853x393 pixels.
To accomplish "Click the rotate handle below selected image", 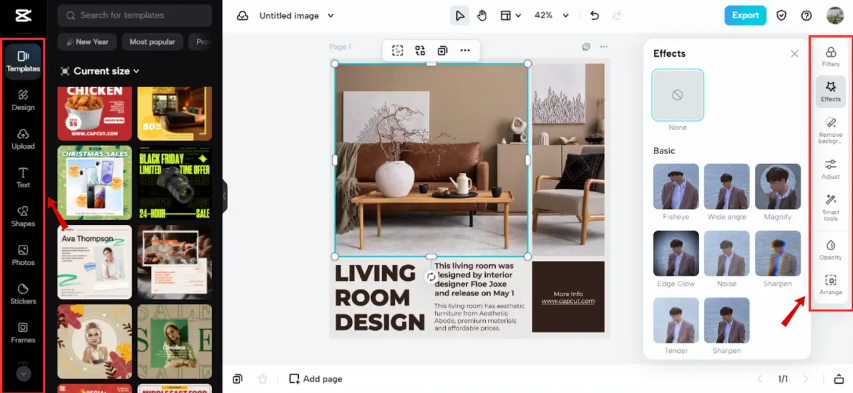I will (431, 277).
